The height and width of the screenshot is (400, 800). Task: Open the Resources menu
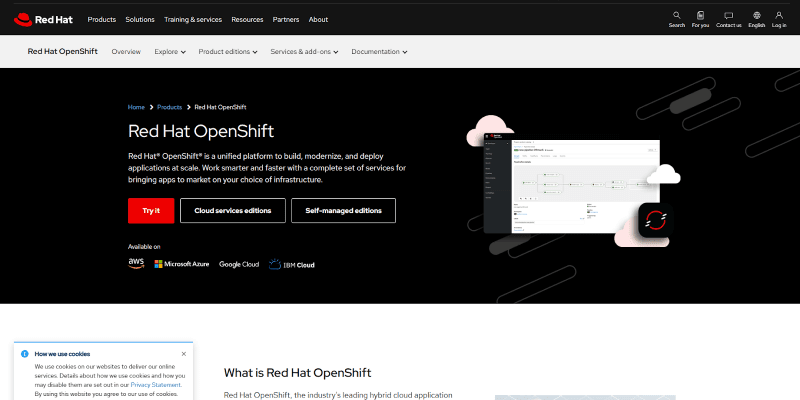click(x=247, y=19)
